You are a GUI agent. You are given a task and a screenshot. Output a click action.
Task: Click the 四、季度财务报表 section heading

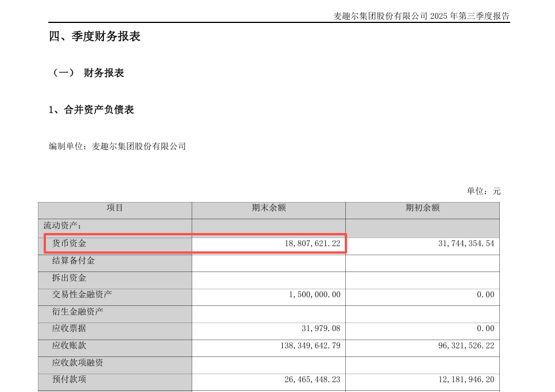(x=95, y=37)
